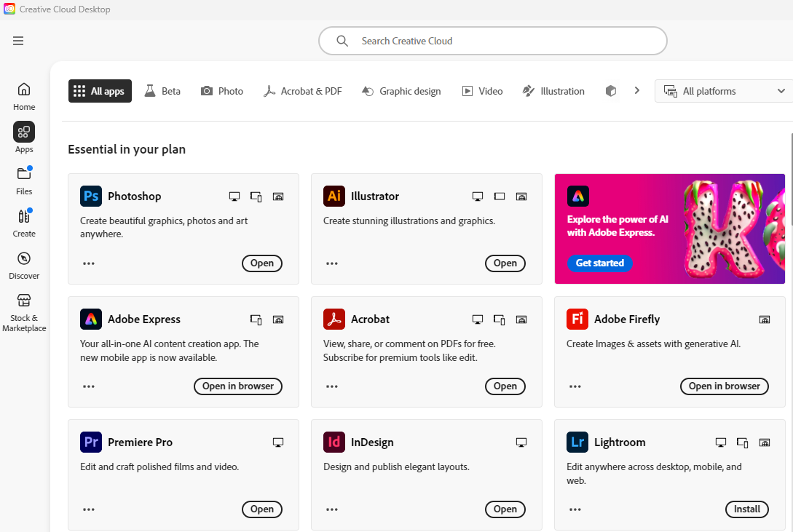
Task: Click the Adobe Express app icon
Action: tap(91, 319)
